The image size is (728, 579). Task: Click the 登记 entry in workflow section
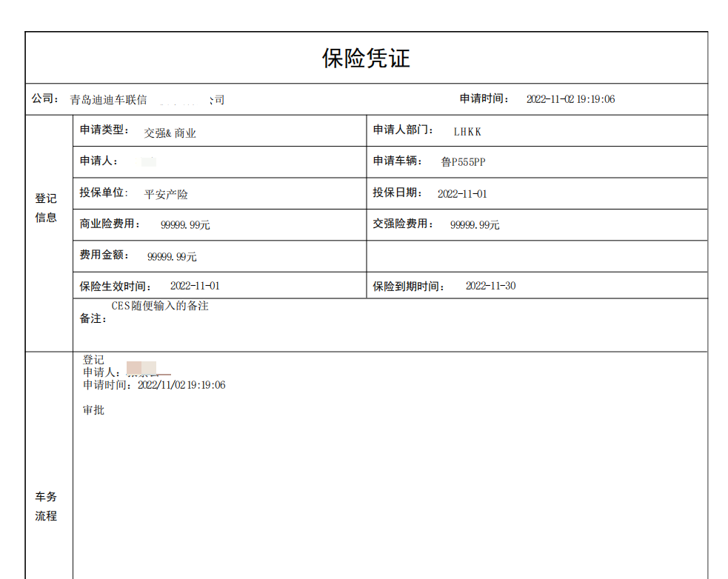[94, 359]
